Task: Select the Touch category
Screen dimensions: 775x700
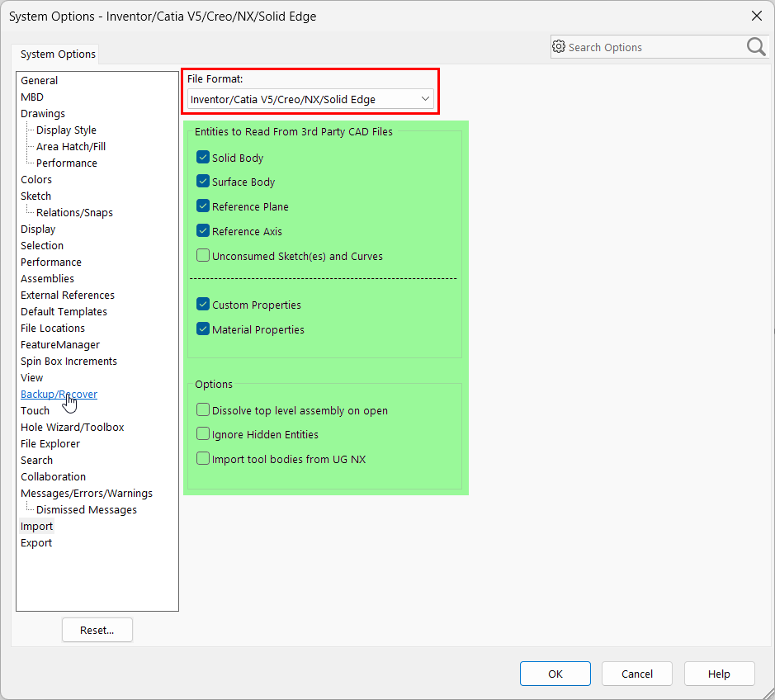Action: pos(35,411)
